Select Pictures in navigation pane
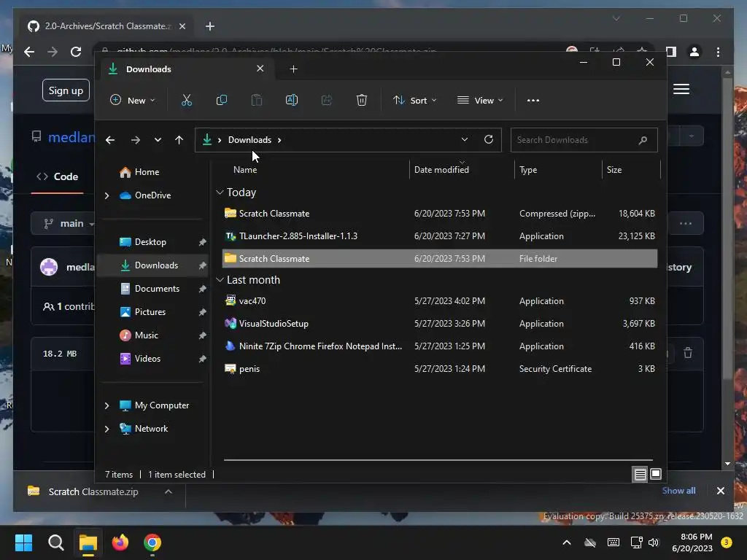747x560 pixels. tap(150, 312)
